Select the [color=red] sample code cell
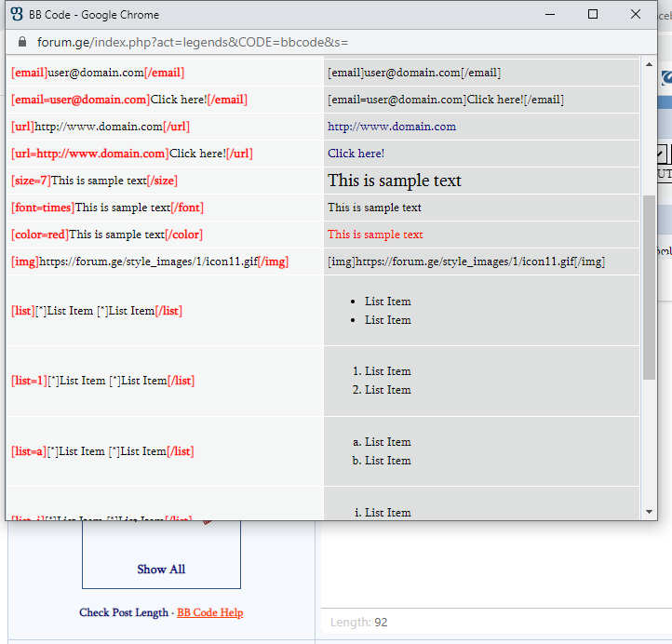672x644 pixels. 165,235
